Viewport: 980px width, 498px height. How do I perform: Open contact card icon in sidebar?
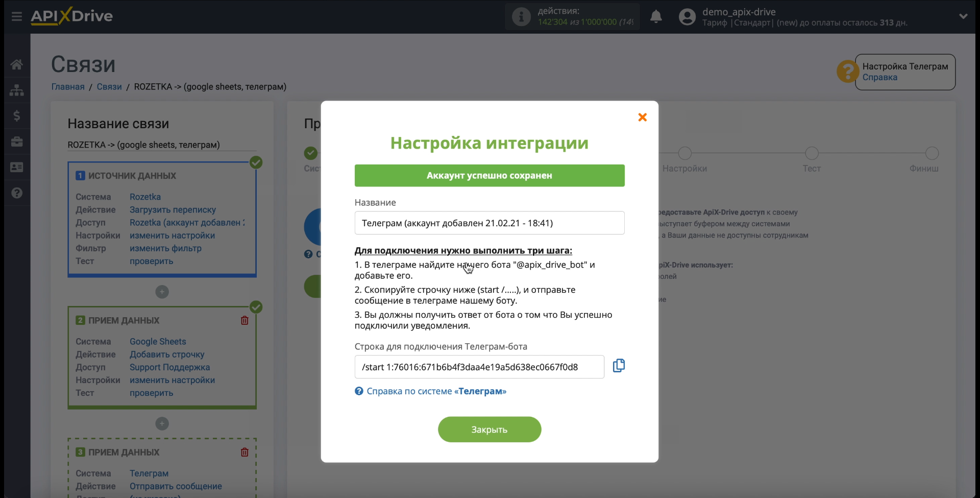(x=17, y=167)
